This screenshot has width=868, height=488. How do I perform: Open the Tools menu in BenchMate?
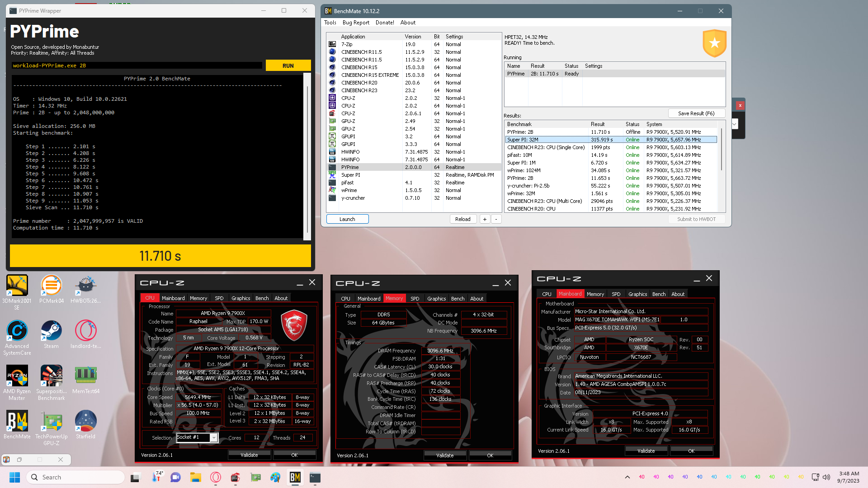click(x=330, y=23)
